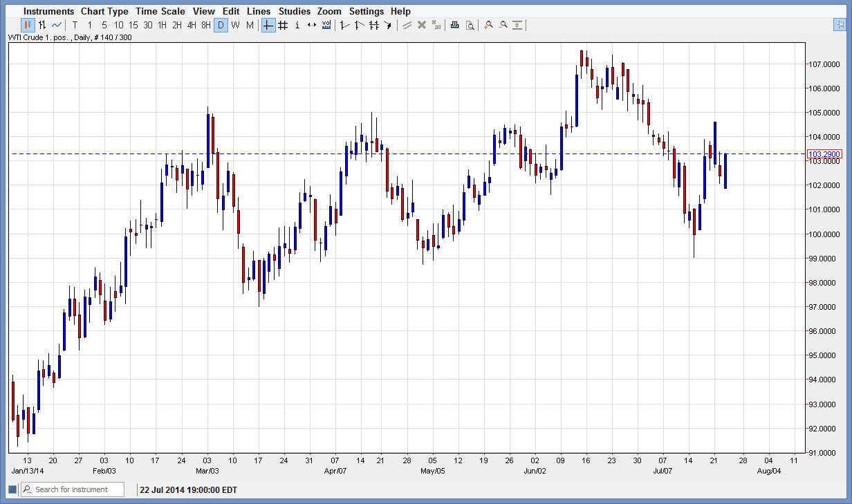Image resolution: width=852 pixels, height=504 pixels.
Task: Zoom in using the magnifier plus icon
Action: click(488, 25)
